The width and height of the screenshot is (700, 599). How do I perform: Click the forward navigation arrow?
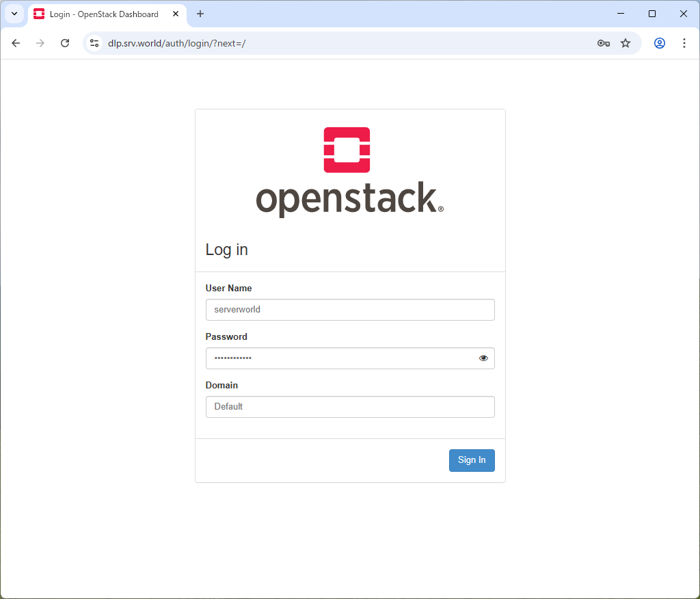point(40,43)
